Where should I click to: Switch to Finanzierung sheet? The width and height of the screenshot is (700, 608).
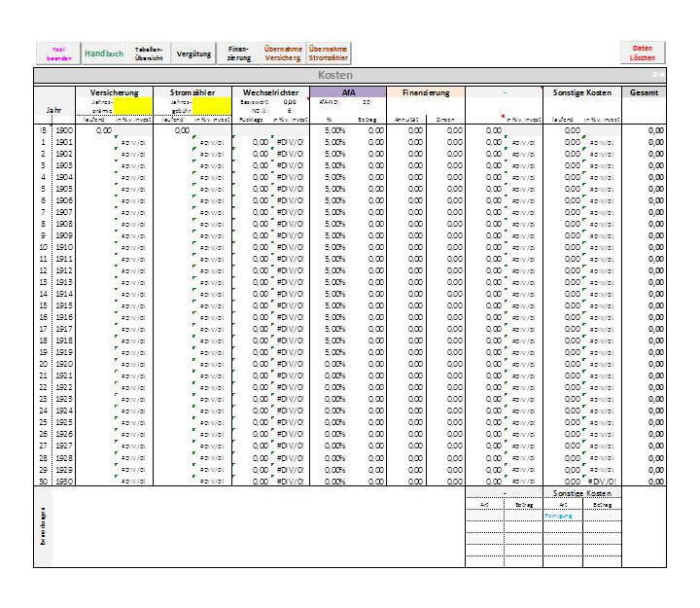point(238,54)
